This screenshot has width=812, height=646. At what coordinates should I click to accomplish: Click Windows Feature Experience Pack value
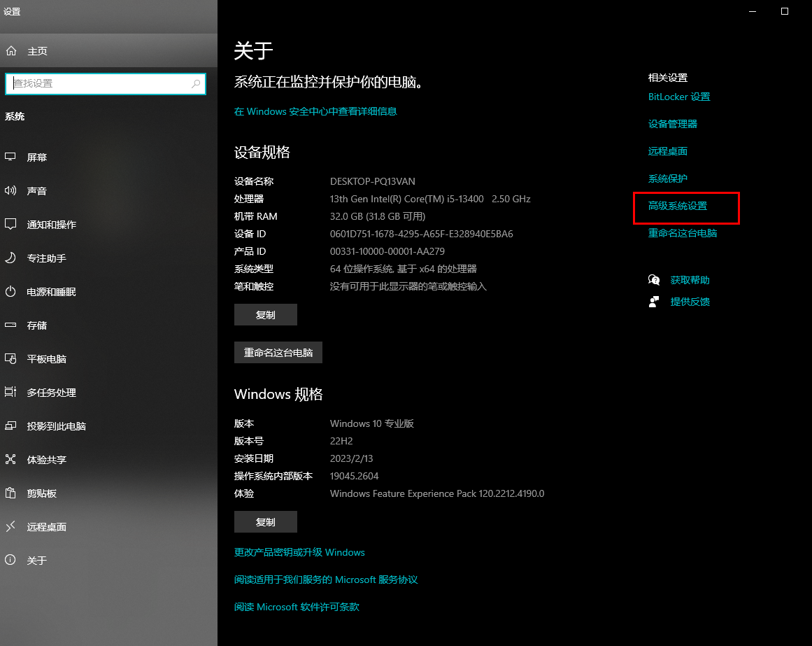coord(437,493)
